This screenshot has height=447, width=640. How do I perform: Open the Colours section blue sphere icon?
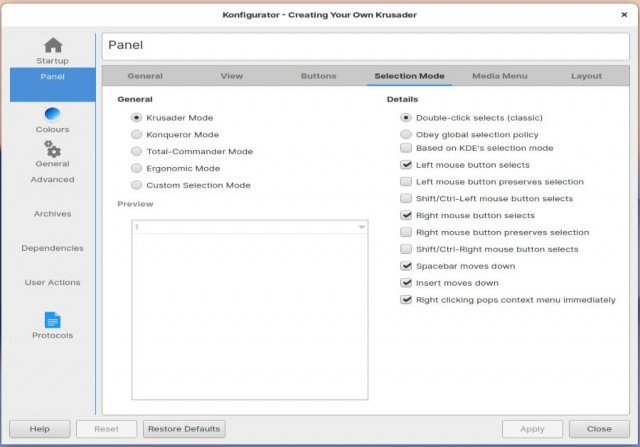coord(52,114)
